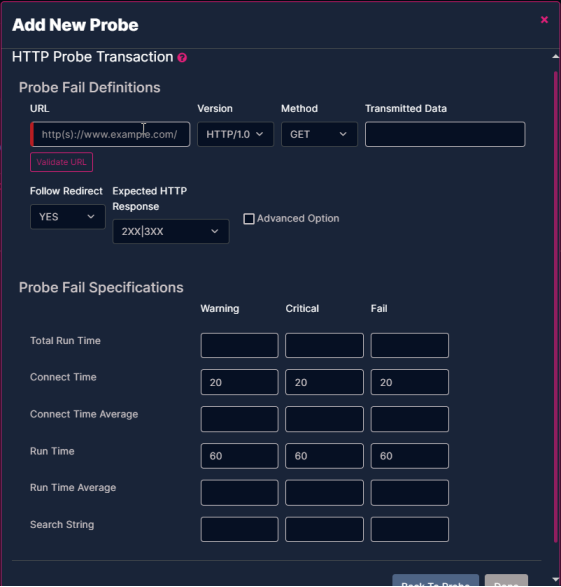Click the scrollbar up arrow
Image resolution: width=561 pixels, height=587 pixels.
pyautogui.click(x=555, y=57)
